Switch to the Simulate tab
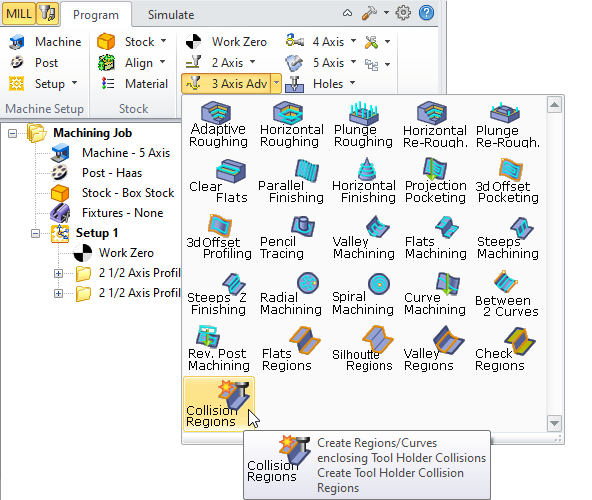Screen dimensions: 592x500 171,15
